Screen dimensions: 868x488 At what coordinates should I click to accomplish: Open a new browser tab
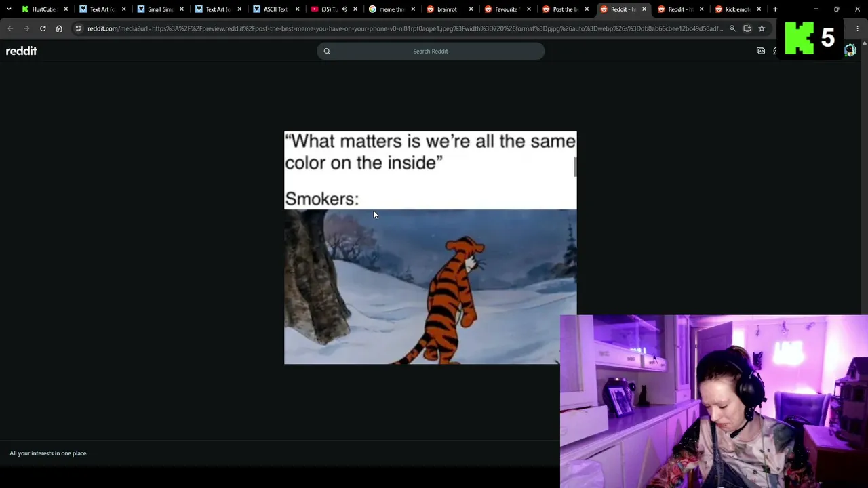[775, 9]
